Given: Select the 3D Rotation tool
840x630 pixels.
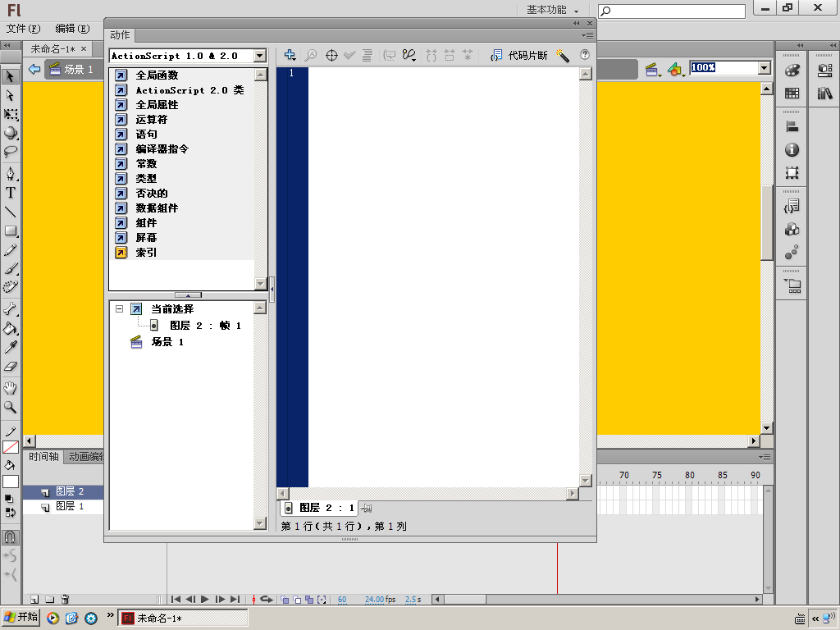Looking at the screenshot, I should 10,133.
